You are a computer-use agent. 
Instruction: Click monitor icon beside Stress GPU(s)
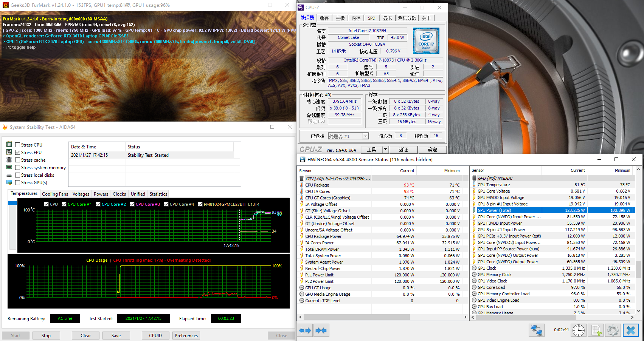(x=9, y=182)
